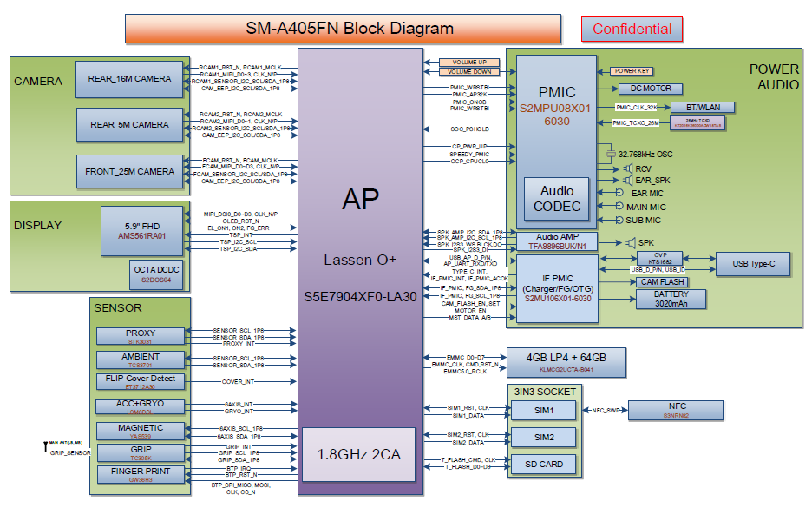The width and height of the screenshot is (812, 508).
Task: Click the EAR_SPK speaker symbol
Action: tap(627, 180)
